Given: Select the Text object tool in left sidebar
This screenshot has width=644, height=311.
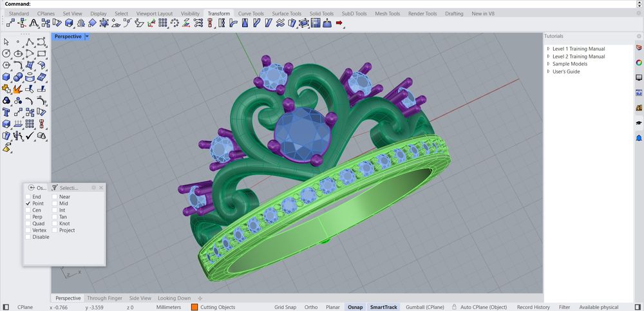Looking at the screenshot, I should pyautogui.click(x=7, y=112).
